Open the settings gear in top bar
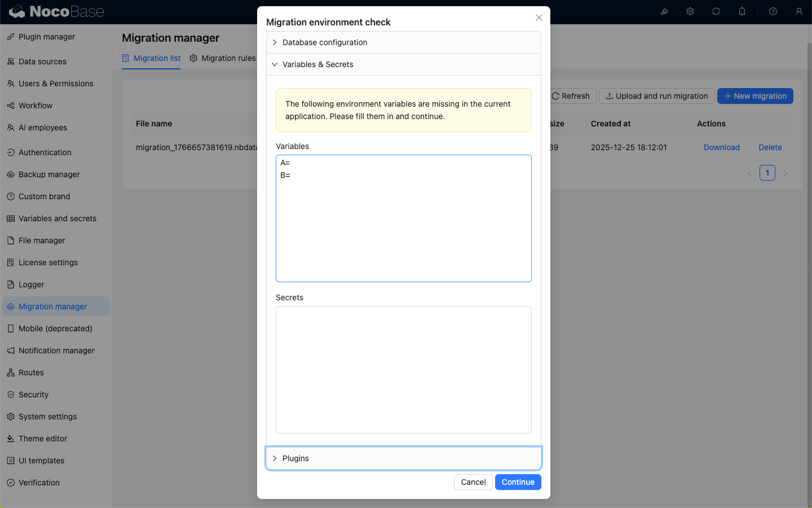The width and height of the screenshot is (812, 508). [690, 11]
